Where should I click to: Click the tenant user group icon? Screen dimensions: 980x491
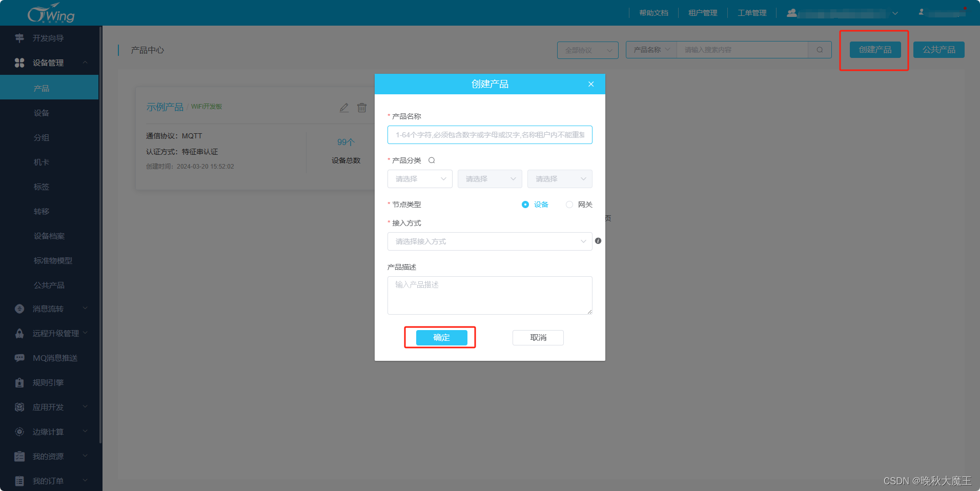click(792, 13)
